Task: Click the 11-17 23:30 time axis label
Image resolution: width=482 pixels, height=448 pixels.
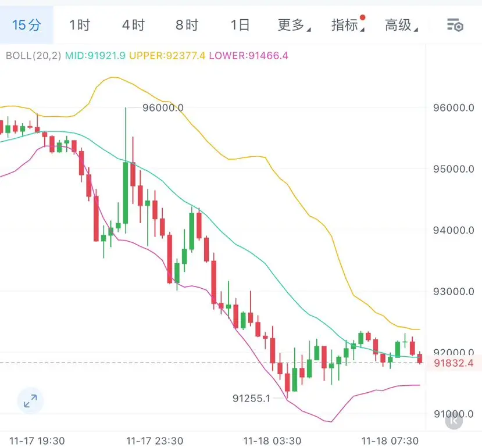Action: coord(155,441)
